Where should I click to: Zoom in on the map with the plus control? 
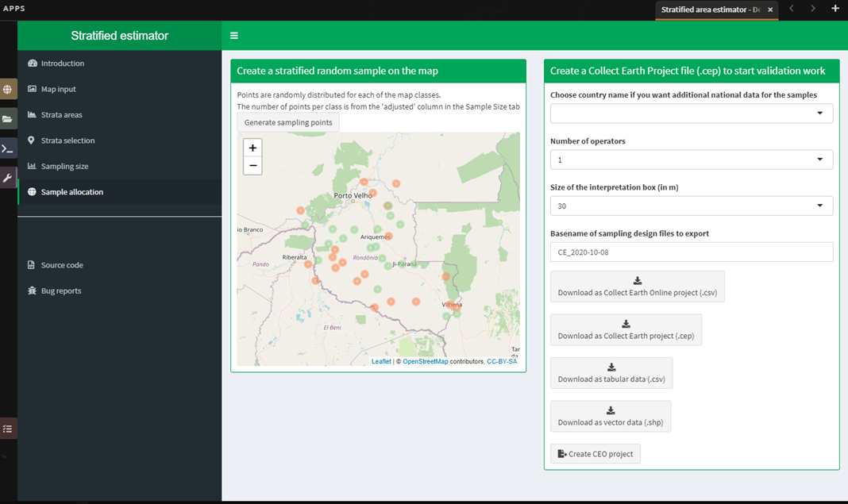(x=252, y=148)
